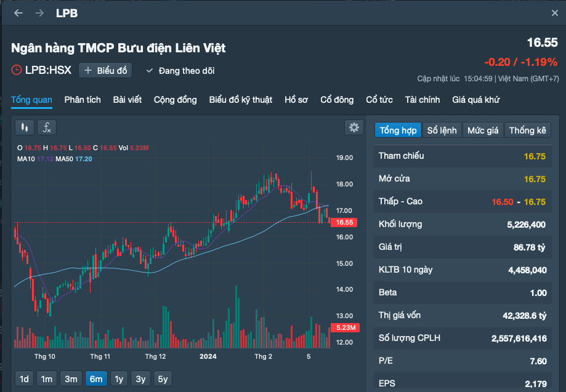Set chart range to 6m
This screenshot has height=392, width=566.
tap(96, 379)
